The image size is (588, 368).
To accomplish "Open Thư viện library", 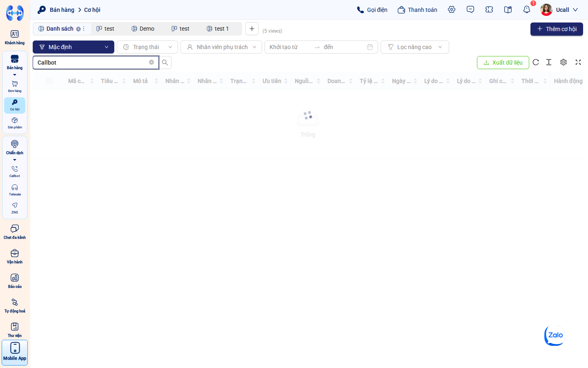I will [x=15, y=330].
